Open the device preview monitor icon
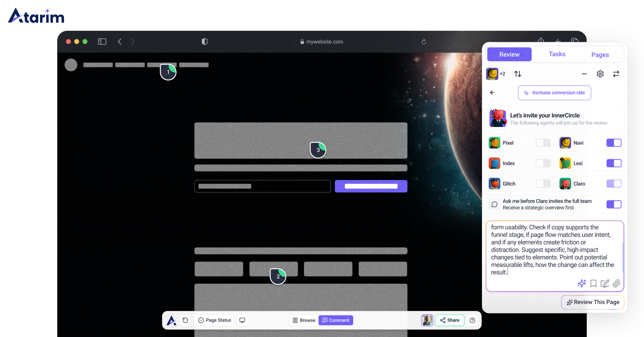 click(242, 320)
